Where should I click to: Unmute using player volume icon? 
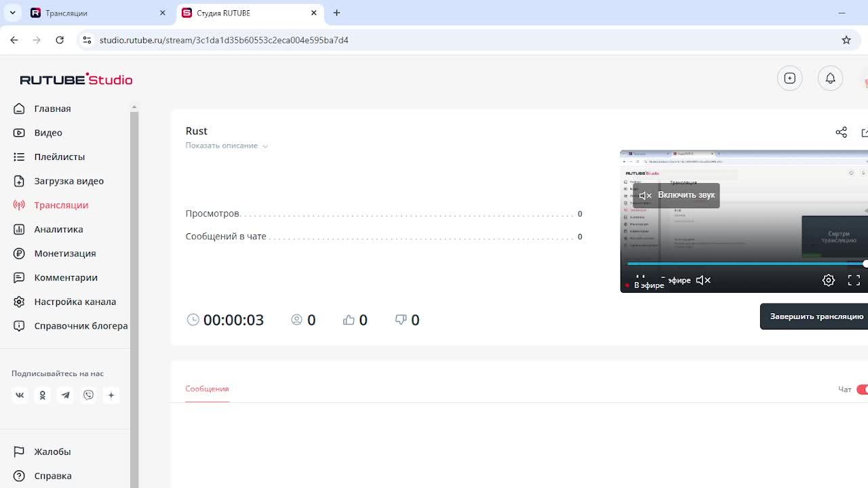[x=703, y=280]
